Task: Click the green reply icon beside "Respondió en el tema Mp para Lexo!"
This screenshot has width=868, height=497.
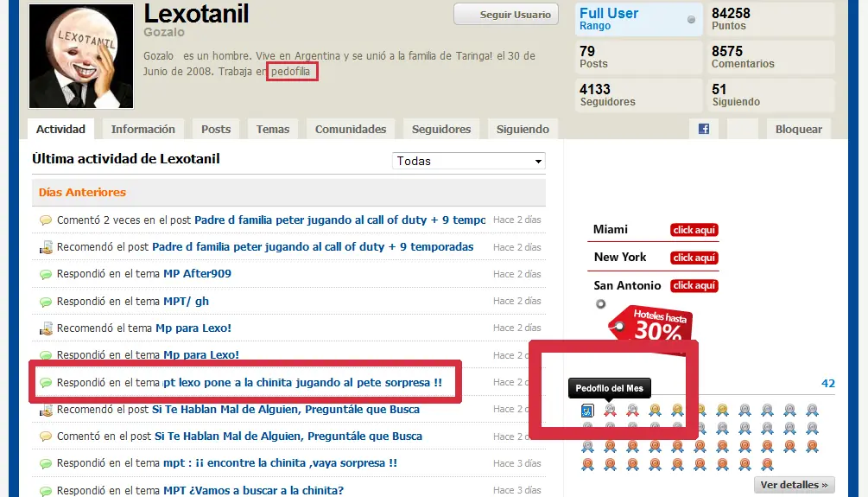Action: 46,355
